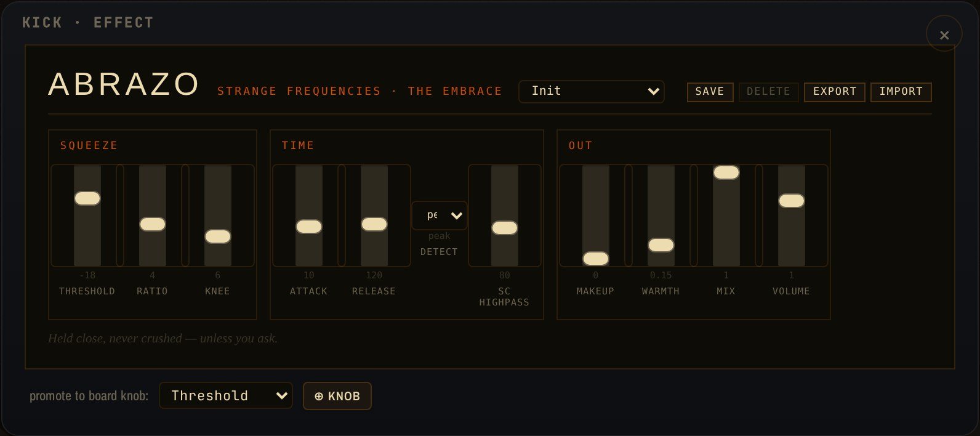Open the Detect mode dropdown
Viewport: 980px width, 436px height.
tap(440, 216)
